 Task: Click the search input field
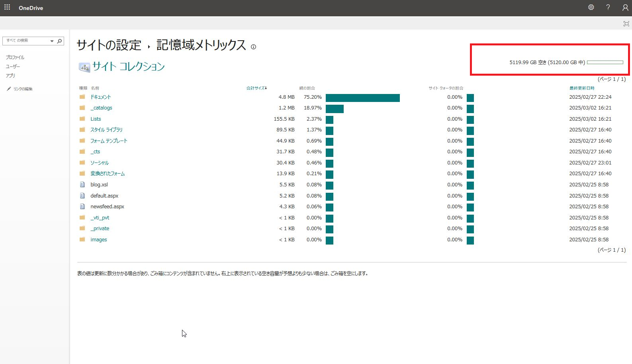point(26,41)
